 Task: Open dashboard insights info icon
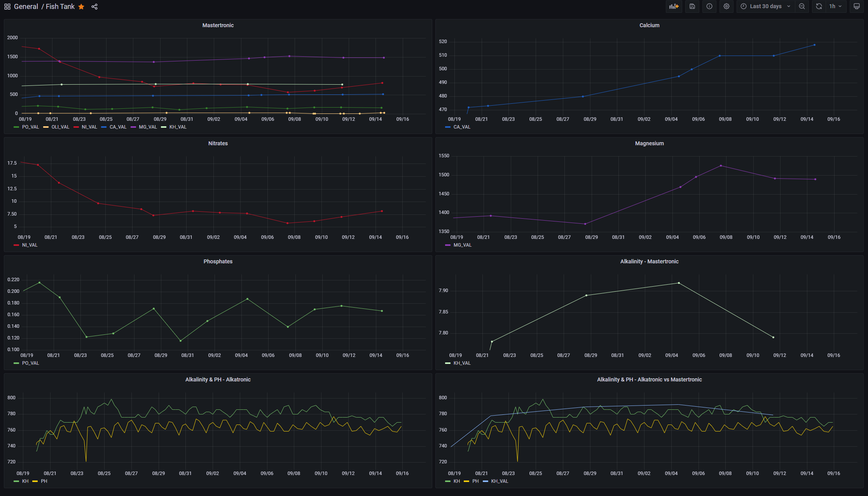click(709, 6)
